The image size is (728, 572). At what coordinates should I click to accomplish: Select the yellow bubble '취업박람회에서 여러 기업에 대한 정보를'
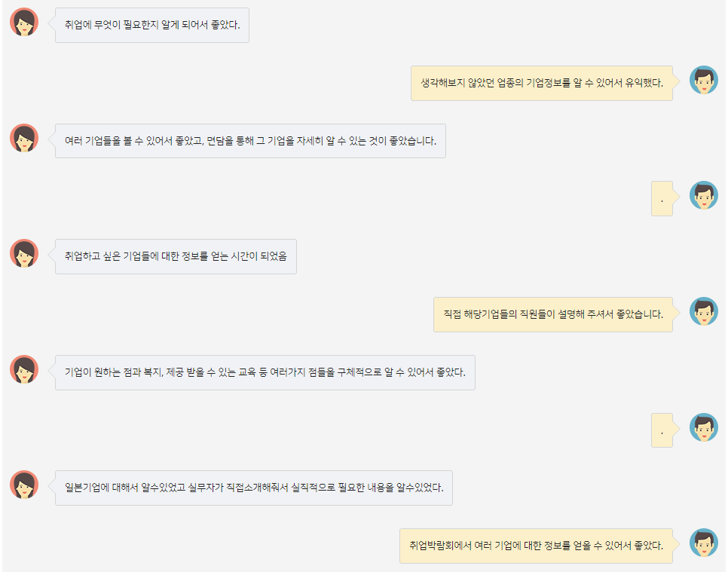537,546
